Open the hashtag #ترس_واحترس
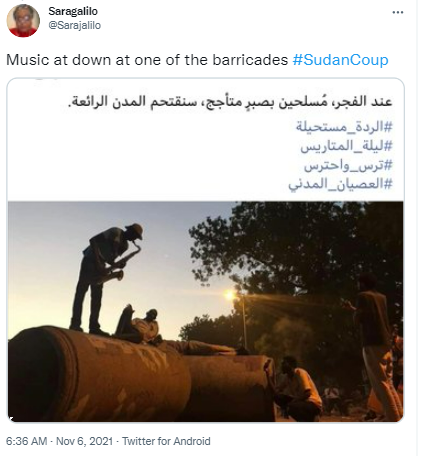This screenshot has width=423, height=456. point(348,165)
